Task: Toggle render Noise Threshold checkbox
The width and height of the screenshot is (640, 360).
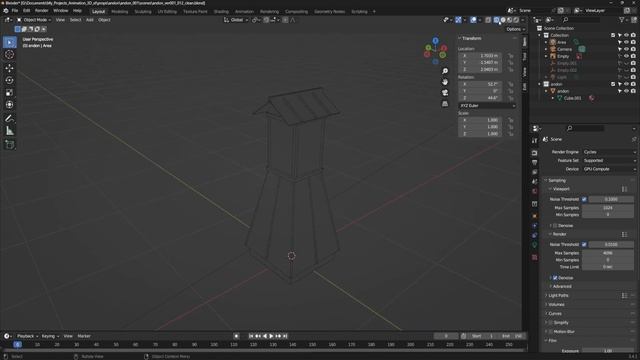Action: point(584,244)
